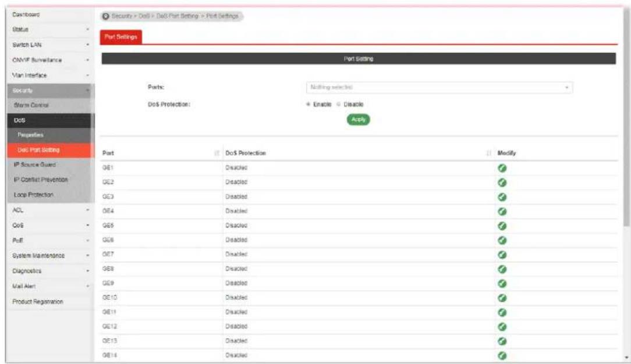
Task: Click the modify icon for GE5
Action: pyautogui.click(x=502, y=226)
